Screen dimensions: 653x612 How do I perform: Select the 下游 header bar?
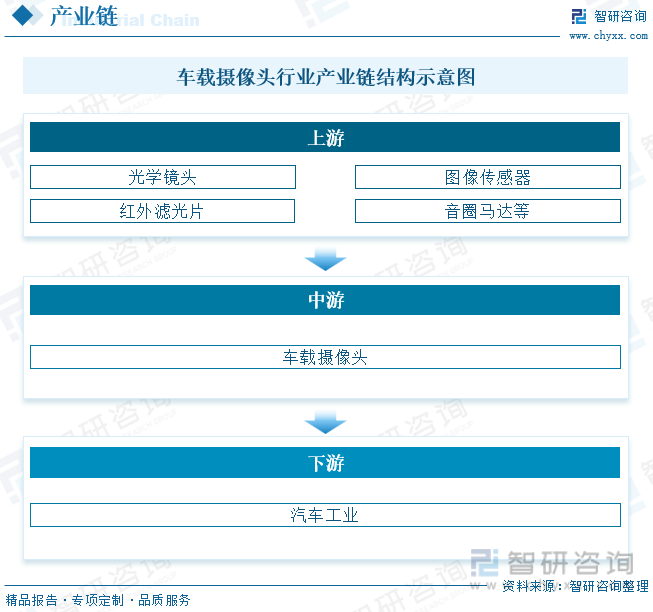point(325,463)
